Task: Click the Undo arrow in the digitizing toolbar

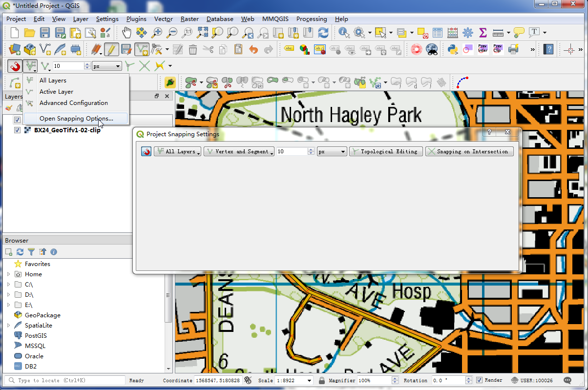Action: point(253,49)
